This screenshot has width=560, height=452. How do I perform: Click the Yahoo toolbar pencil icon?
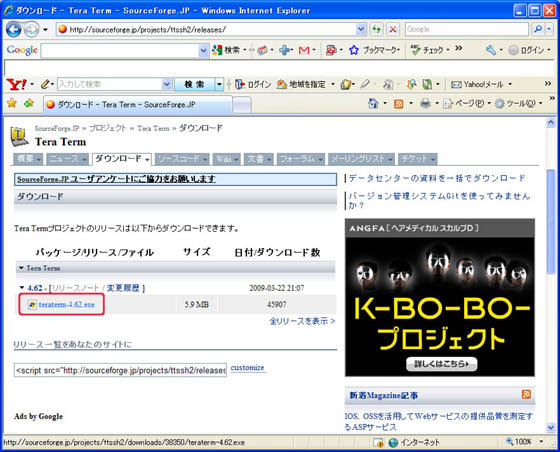click(45, 84)
